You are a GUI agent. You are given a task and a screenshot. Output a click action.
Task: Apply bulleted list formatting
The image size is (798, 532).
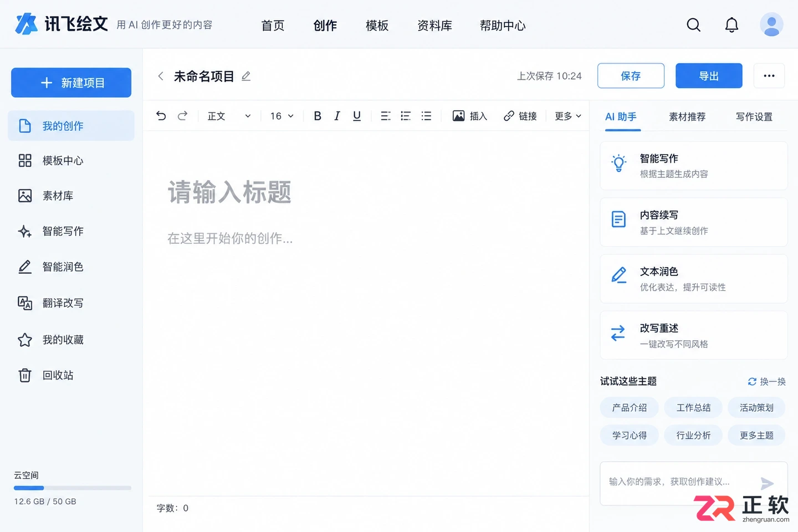pos(426,116)
